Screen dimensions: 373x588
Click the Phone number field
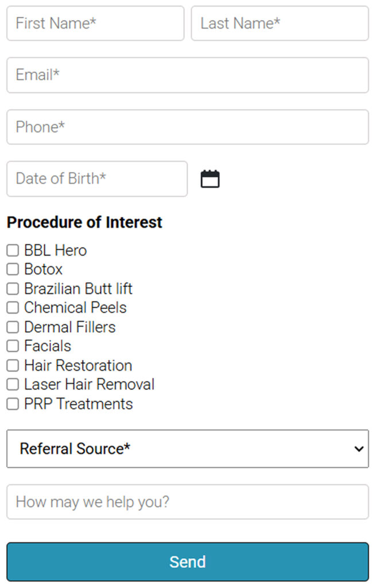pyautogui.click(x=187, y=127)
